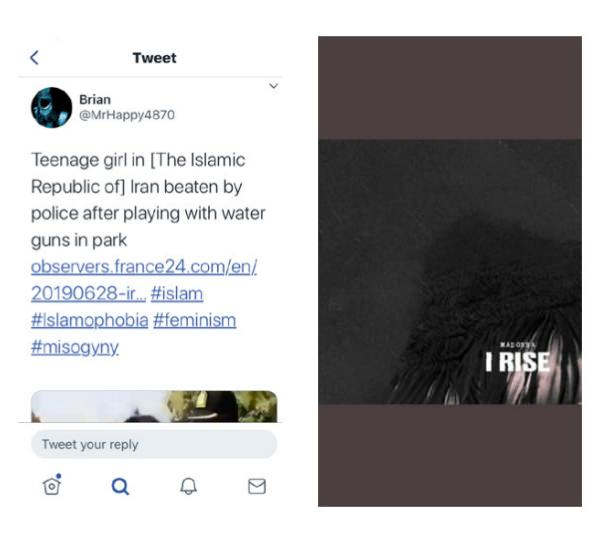Tap the I RISE title text
The width and height of the screenshot is (600, 543).
[517, 362]
